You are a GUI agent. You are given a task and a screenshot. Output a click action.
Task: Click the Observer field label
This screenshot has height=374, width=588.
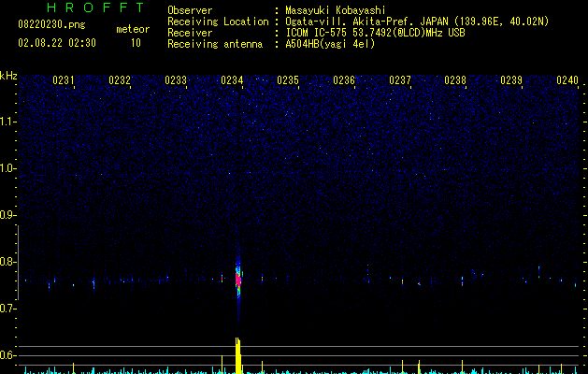pos(190,10)
